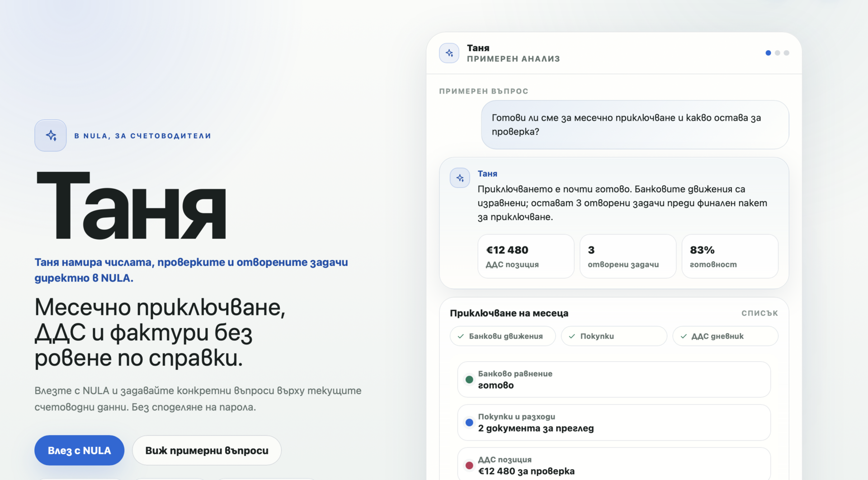
Task: Click the sample question message bubble
Action: pos(635,125)
